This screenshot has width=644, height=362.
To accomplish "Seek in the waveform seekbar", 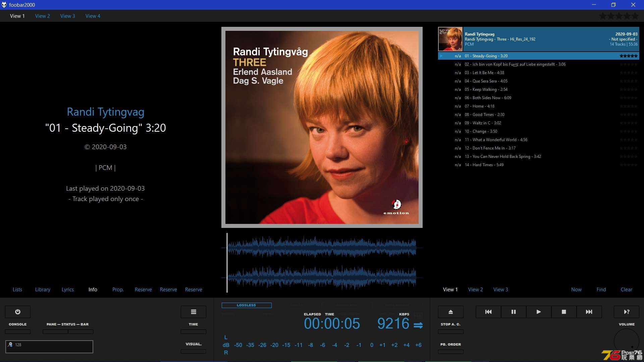I will (x=322, y=263).
